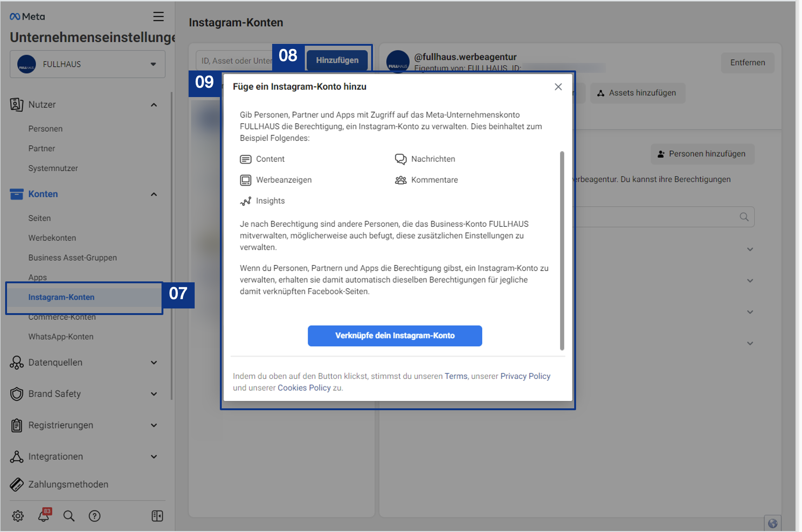Click Verknüpfe dein Instagram-Konto button
The image size is (802, 532).
[x=394, y=336]
